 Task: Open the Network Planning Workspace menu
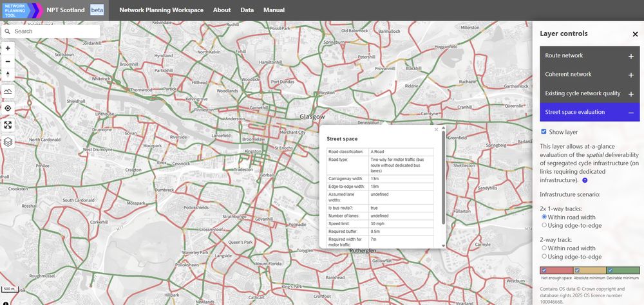[162, 10]
